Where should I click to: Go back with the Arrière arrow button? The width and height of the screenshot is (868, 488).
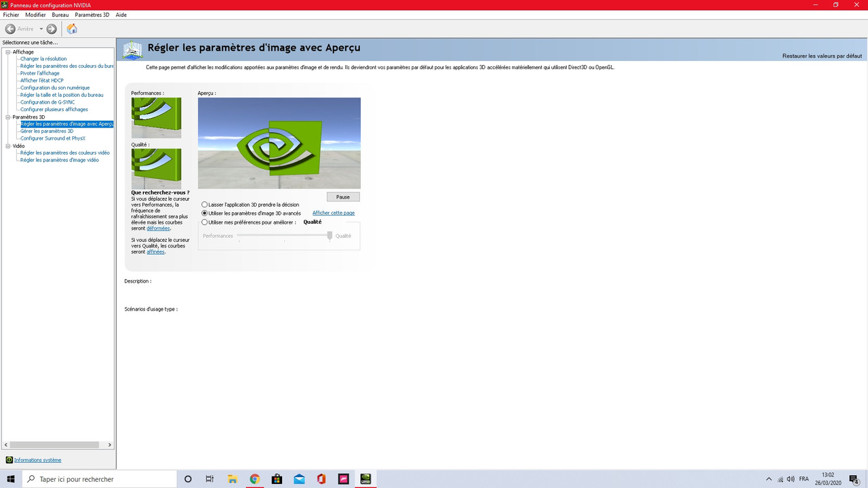[10, 29]
